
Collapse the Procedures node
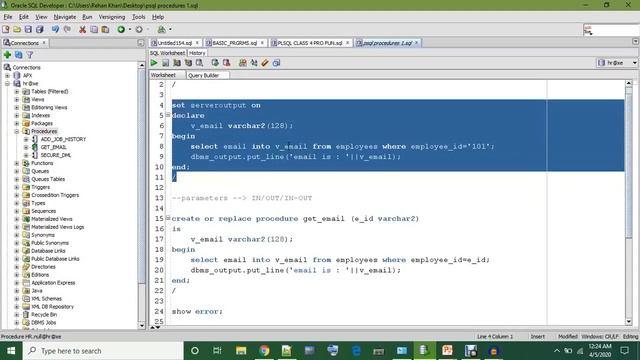(17, 131)
